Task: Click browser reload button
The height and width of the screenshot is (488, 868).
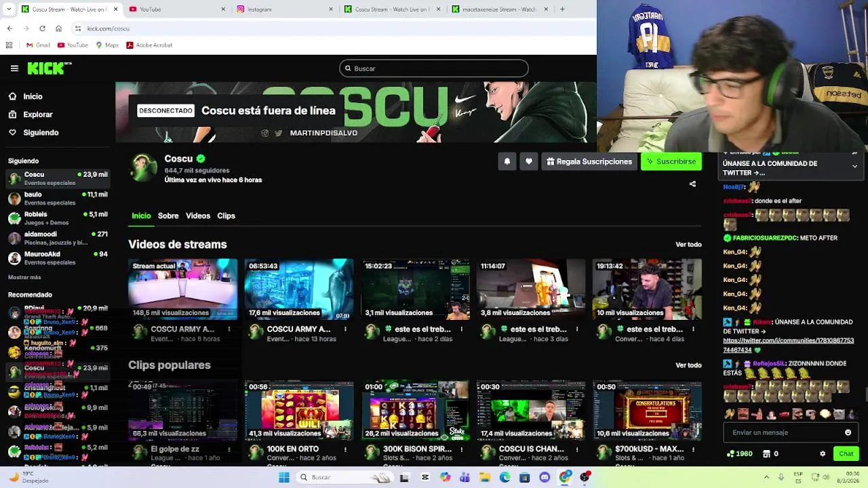Action: pos(42,28)
